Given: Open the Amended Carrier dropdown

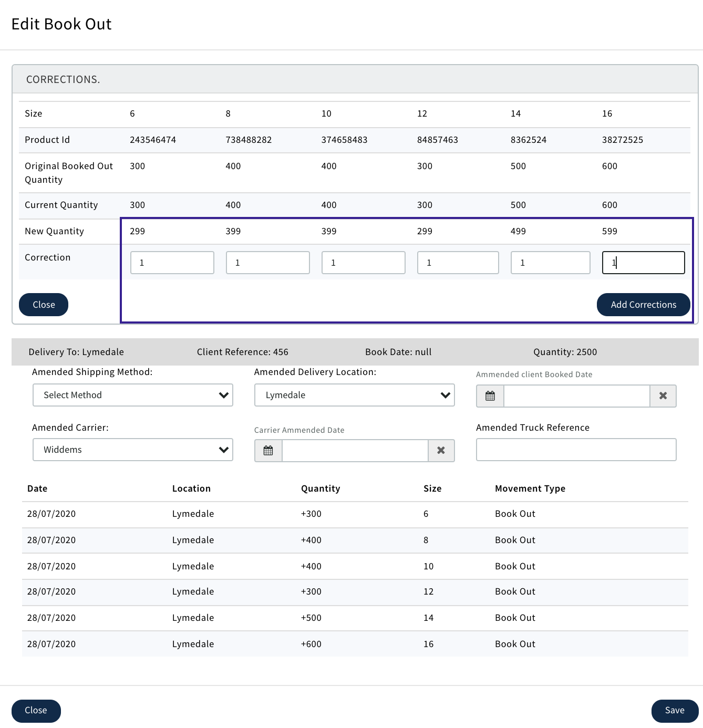Looking at the screenshot, I should pos(133,450).
